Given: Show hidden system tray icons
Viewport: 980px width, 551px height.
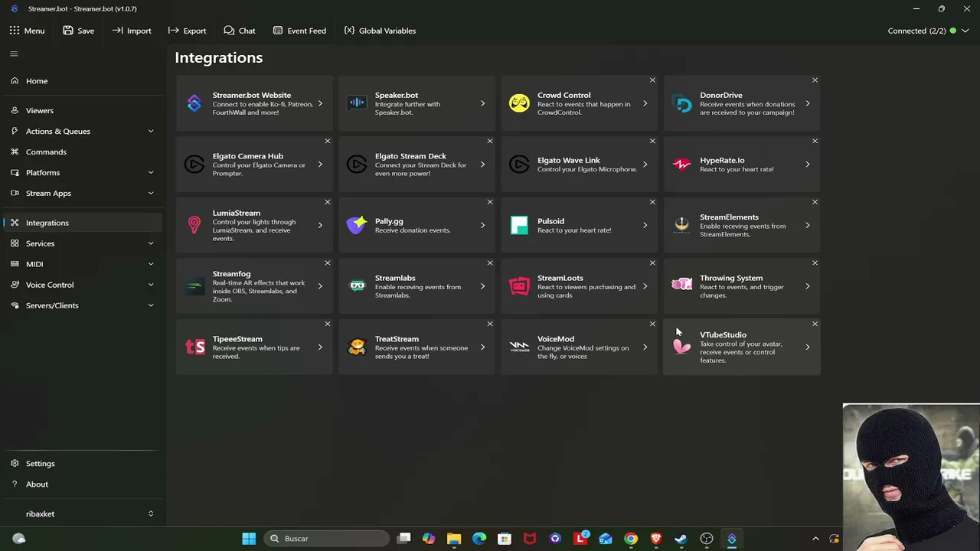Looking at the screenshot, I should (815, 539).
